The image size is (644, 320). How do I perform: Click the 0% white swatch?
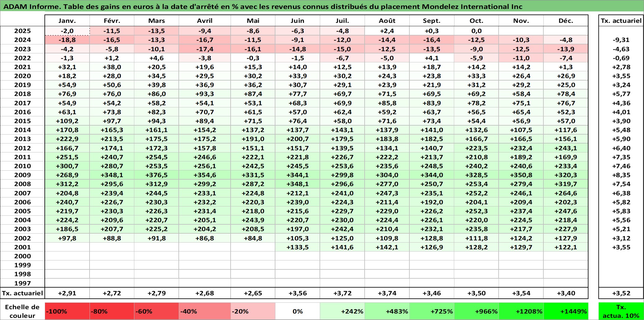click(x=297, y=311)
